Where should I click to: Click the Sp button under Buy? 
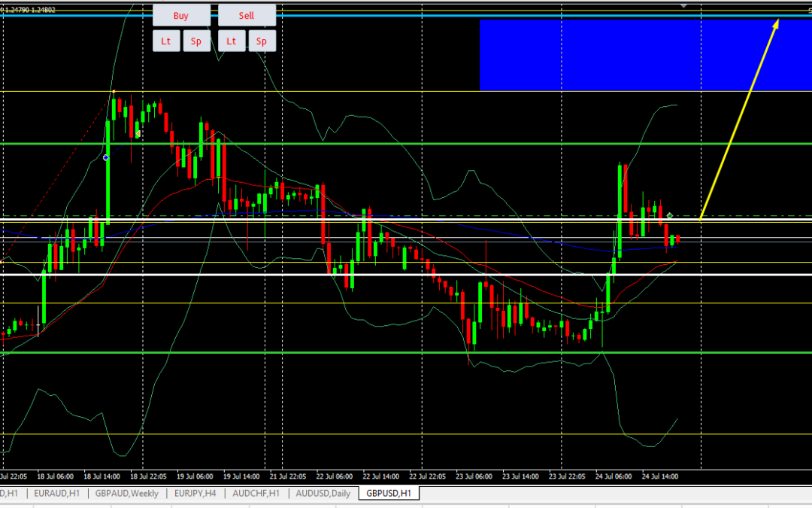[196, 41]
